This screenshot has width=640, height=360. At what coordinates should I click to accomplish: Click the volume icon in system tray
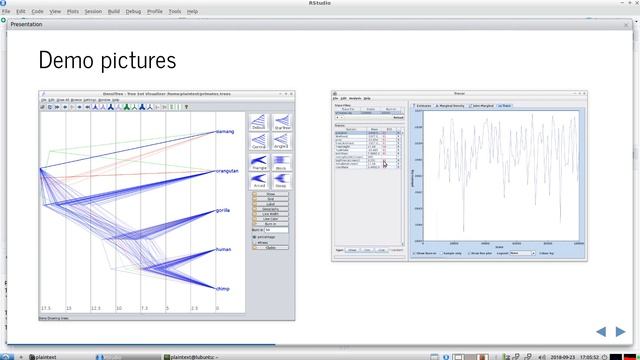coord(542,357)
